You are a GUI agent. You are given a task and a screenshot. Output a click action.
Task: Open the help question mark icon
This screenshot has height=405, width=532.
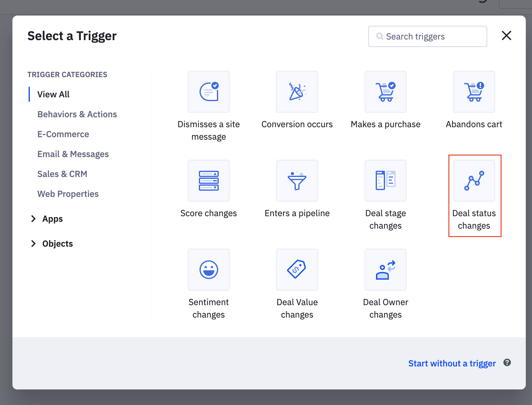(x=507, y=363)
